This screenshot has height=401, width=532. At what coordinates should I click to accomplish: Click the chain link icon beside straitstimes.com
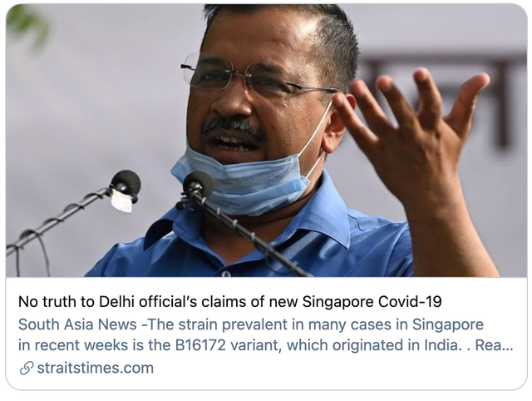tap(27, 368)
